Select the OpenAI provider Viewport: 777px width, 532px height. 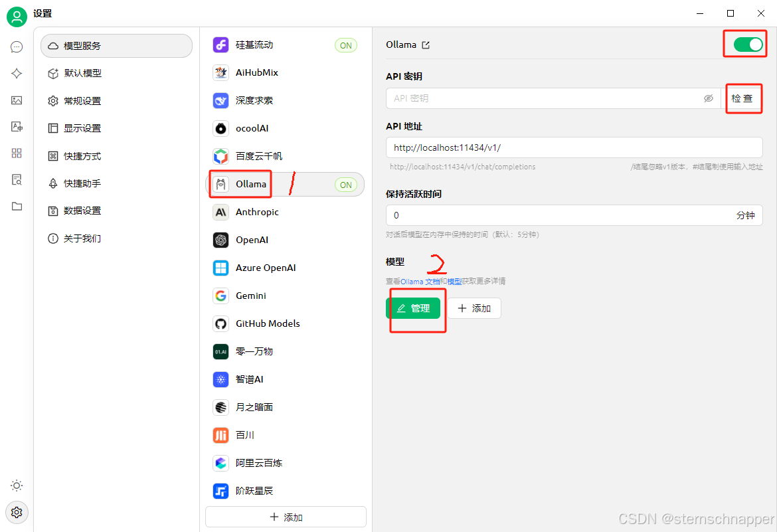coord(285,240)
